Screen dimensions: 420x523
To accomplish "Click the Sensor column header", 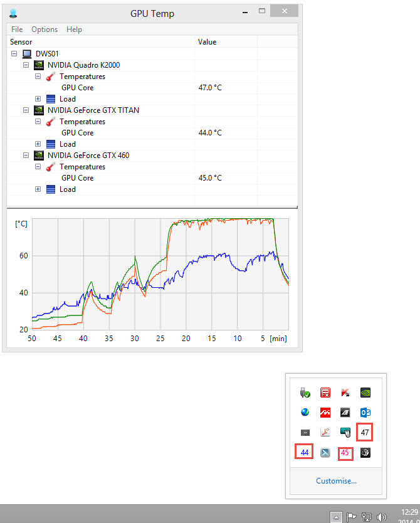I will pyautogui.click(x=101, y=42).
